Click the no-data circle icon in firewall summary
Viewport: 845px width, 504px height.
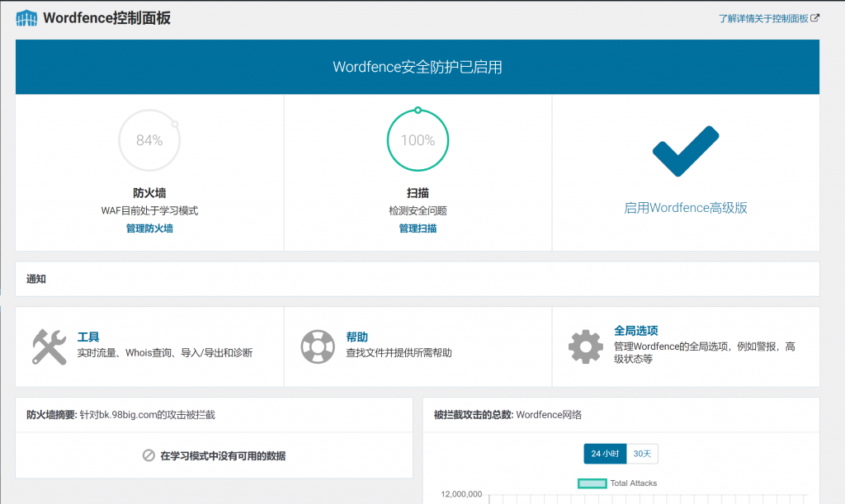tap(149, 455)
